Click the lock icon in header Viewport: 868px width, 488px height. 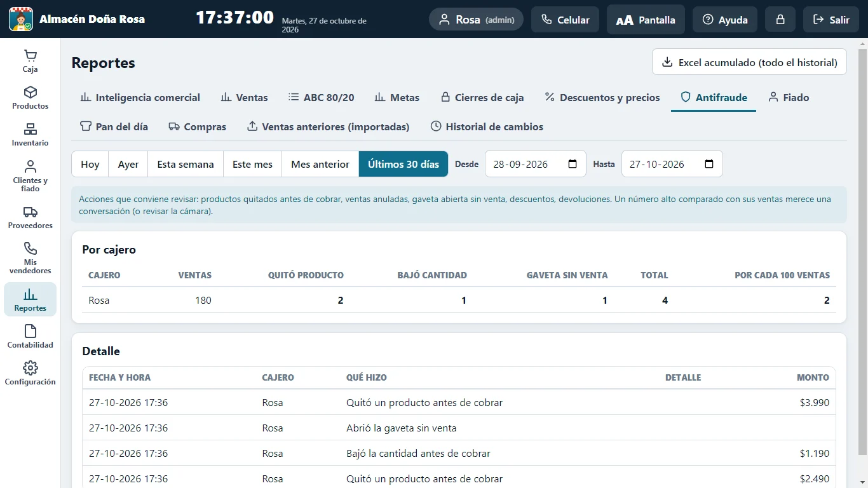(780, 20)
